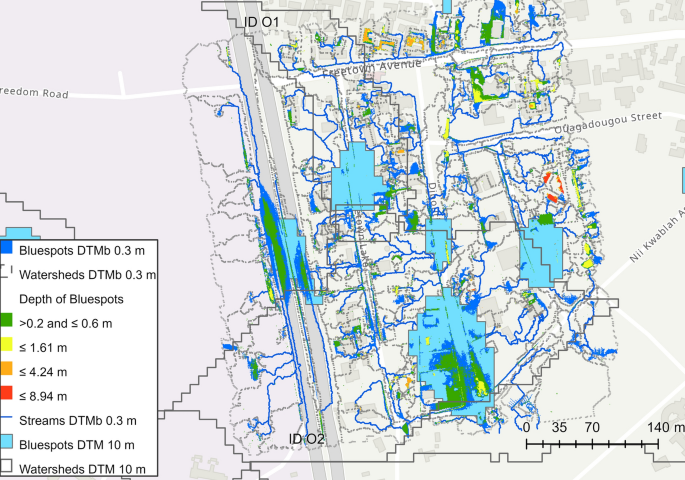Image resolution: width=685 pixels, height=480 pixels.
Task: Click the 'ID O1' map label
Action: 261,22
